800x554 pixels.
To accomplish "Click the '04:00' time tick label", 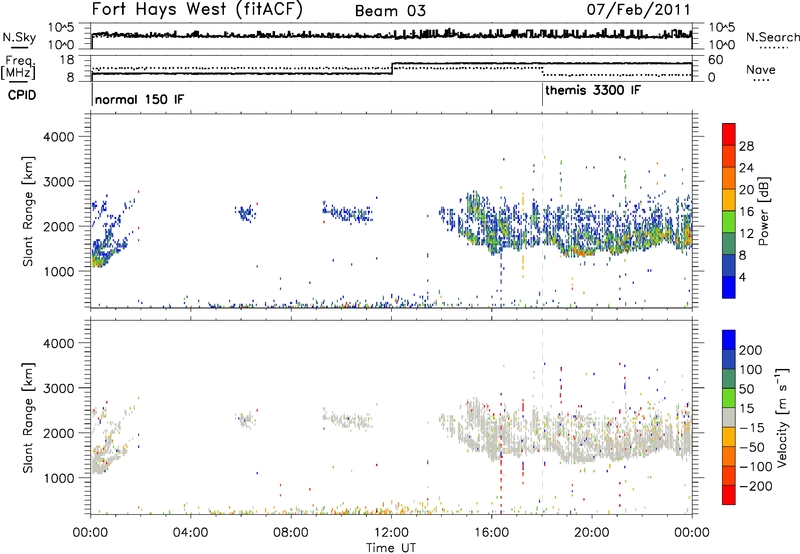I will pos(190,533).
